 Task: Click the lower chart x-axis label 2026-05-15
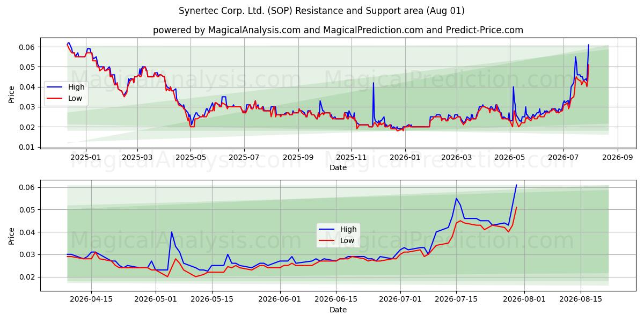[212, 300]
